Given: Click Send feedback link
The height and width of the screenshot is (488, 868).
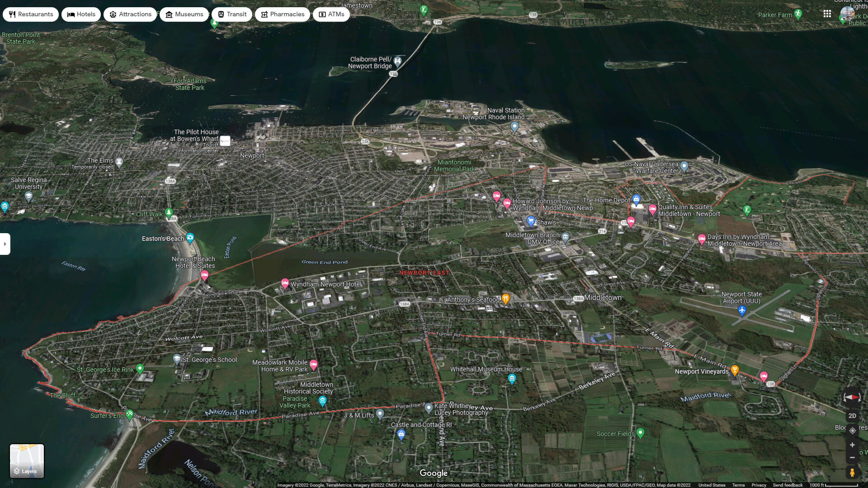Looking at the screenshot, I should point(788,485).
